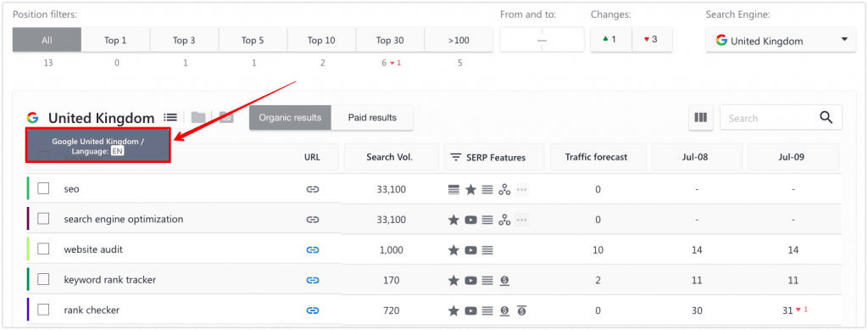This screenshot has height=330, width=868.
Task: Click the star SERP feature in seo row
Action: 470,190
